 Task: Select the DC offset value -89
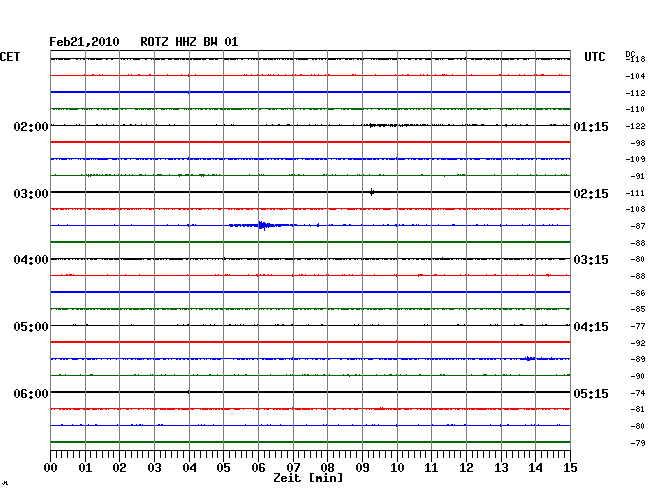638,359
